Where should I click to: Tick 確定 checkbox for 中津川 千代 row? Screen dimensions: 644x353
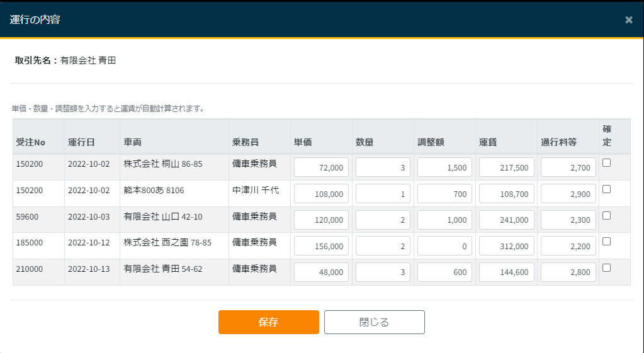pos(606,189)
